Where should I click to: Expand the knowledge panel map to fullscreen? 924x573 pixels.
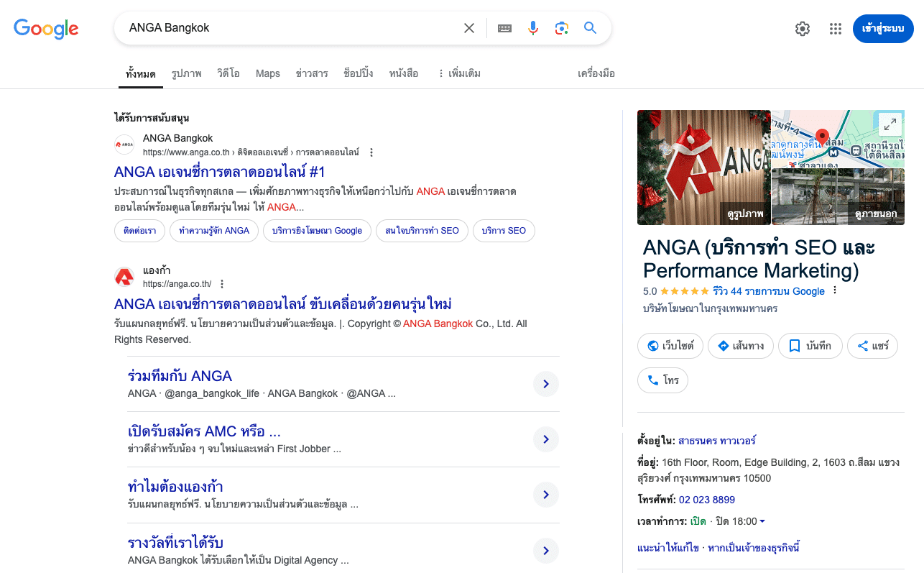[x=890, y=124]
